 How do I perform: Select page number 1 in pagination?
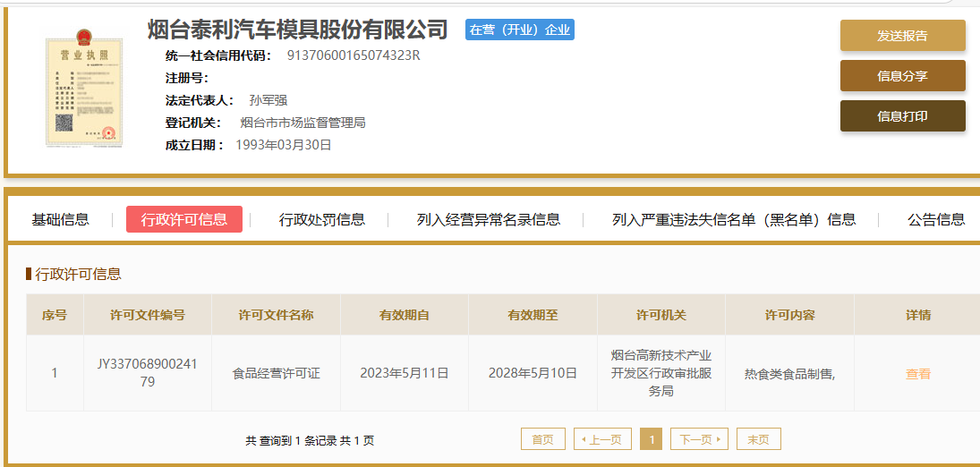tap(652, 439)
